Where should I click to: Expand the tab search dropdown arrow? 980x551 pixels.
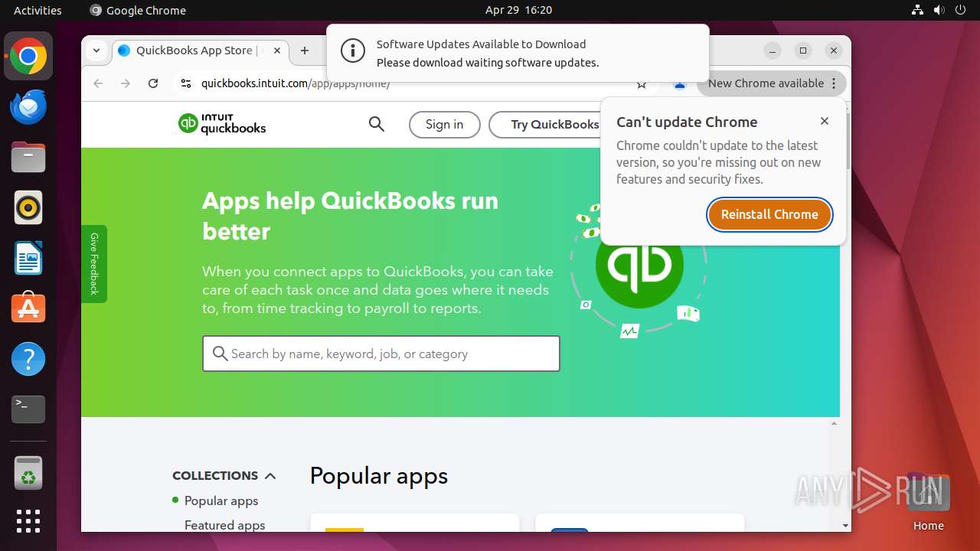coord(96,51)
